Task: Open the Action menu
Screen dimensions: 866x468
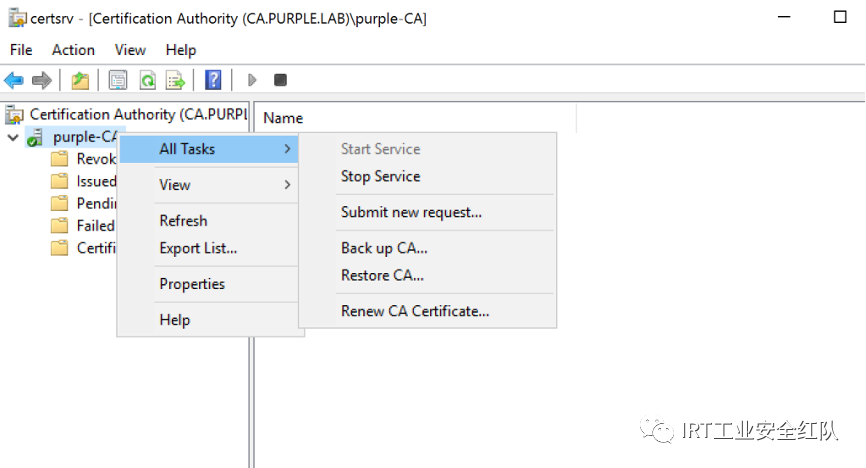Action: [73, 50]
